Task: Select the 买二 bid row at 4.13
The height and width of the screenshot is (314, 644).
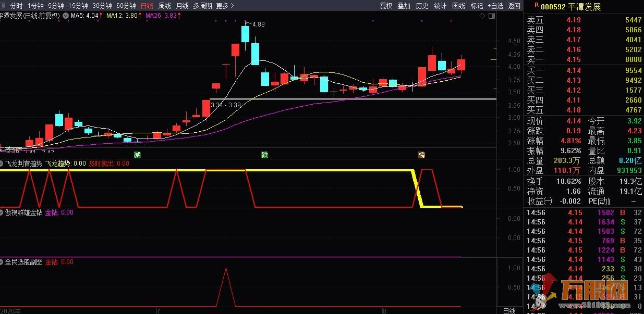Action: (583, 80)
